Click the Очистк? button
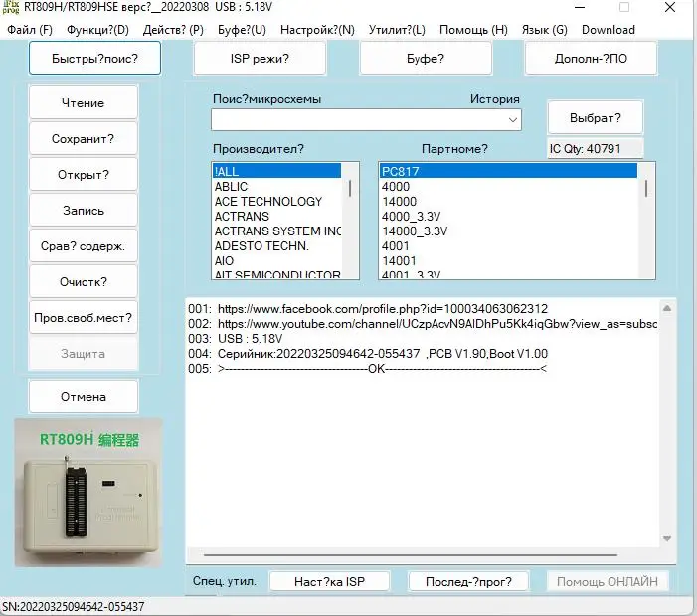The height and width of the screenshot is (616, 697). [x=84, y=281]
